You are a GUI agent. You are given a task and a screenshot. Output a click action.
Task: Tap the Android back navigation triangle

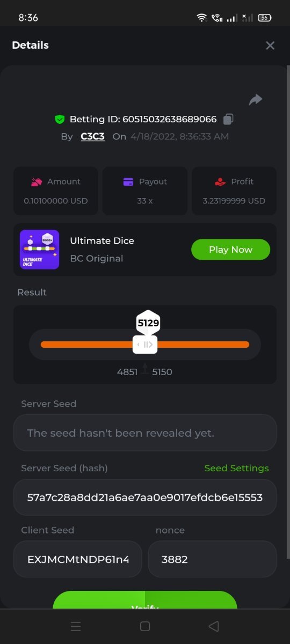pos(214,626)
